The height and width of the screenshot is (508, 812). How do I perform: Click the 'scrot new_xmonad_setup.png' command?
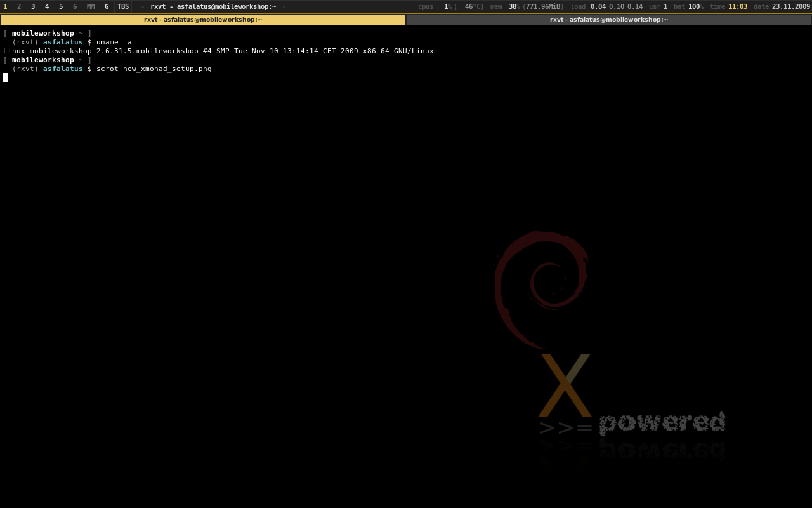154,69
